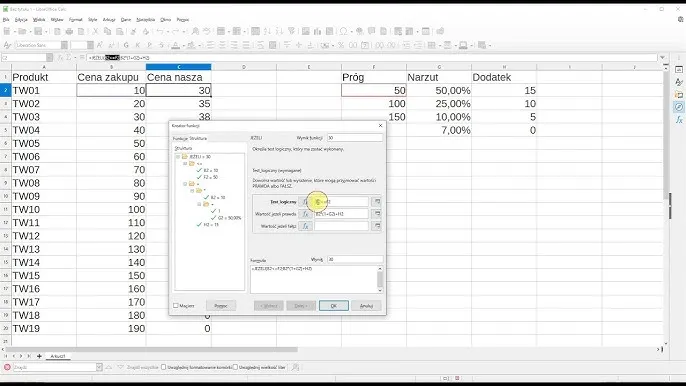Check Uwzględnij wielkość liter option
This screenshot has width=686, height=386.
point(235,367)
